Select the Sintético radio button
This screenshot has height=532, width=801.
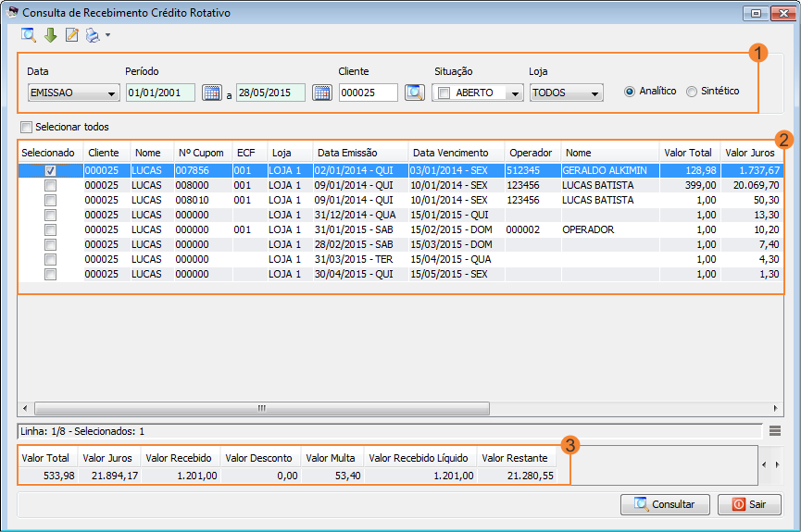pyautogui.click(x=691, y=92)
